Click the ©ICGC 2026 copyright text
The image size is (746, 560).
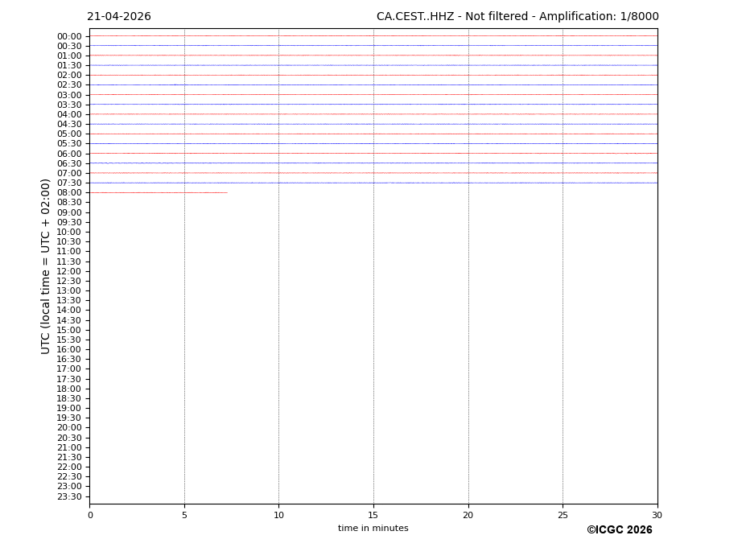point(619,530)
